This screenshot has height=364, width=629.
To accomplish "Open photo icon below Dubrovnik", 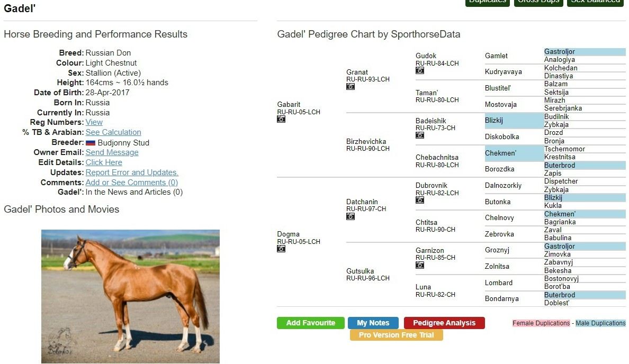I will pos(420,201).
